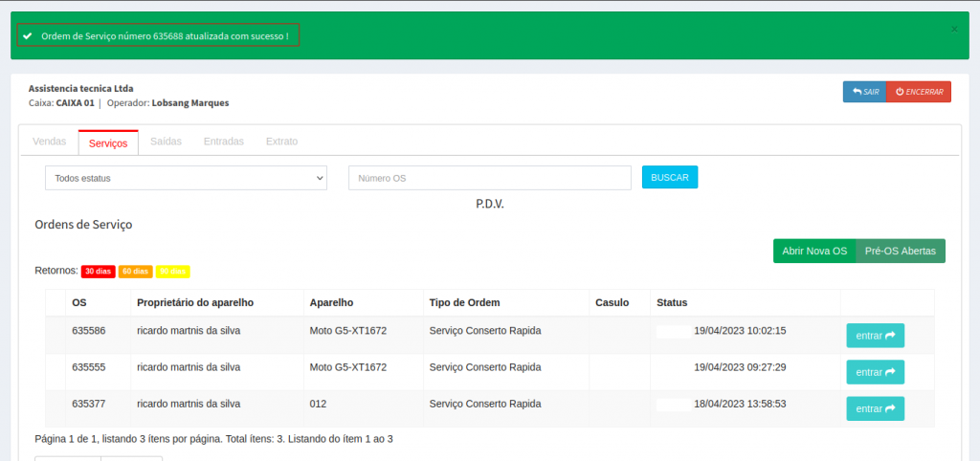This screenshot has width=980, height=461.
Task: Dismiss the green success alert with X
Action: pos(953,30)
